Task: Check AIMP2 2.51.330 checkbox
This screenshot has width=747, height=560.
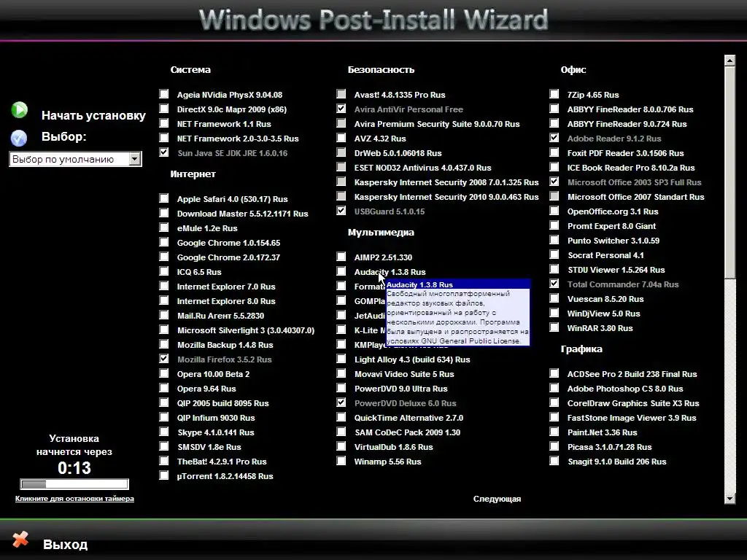Action: (x=341, y=257)
